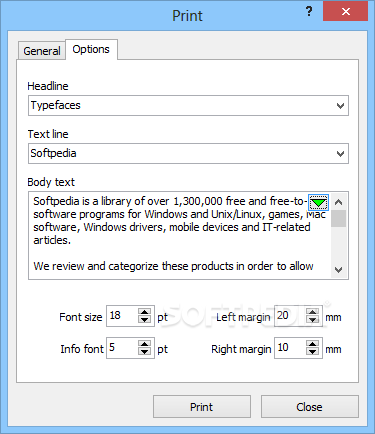Click the Body text scrollbar thumb
Screen dimensions: 375x434
(x=339, y=218)
